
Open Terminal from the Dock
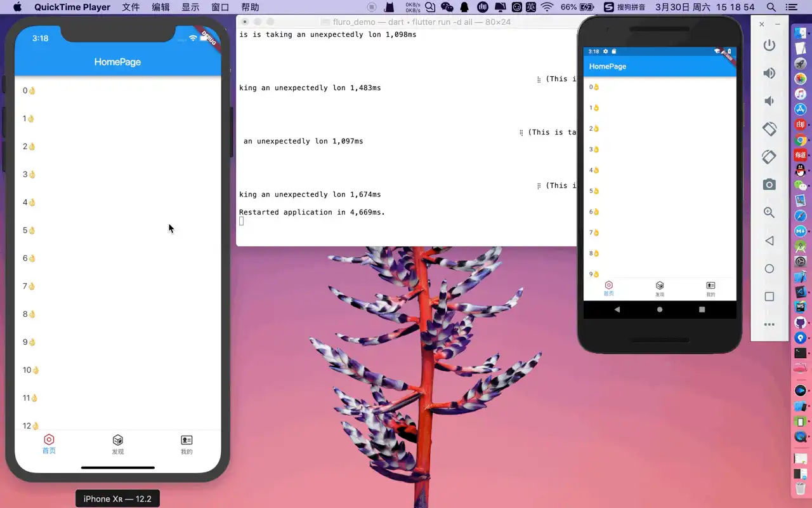click(801, 352)
